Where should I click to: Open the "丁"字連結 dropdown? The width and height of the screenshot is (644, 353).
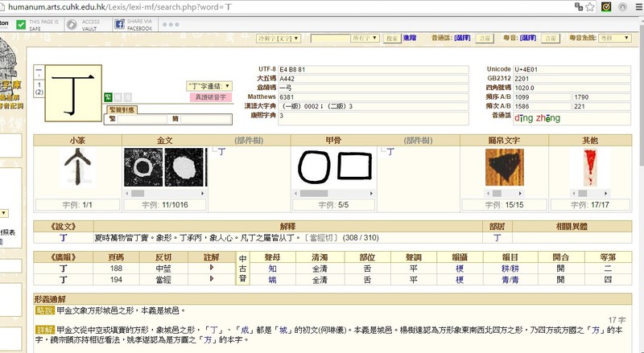coord(209,85)
